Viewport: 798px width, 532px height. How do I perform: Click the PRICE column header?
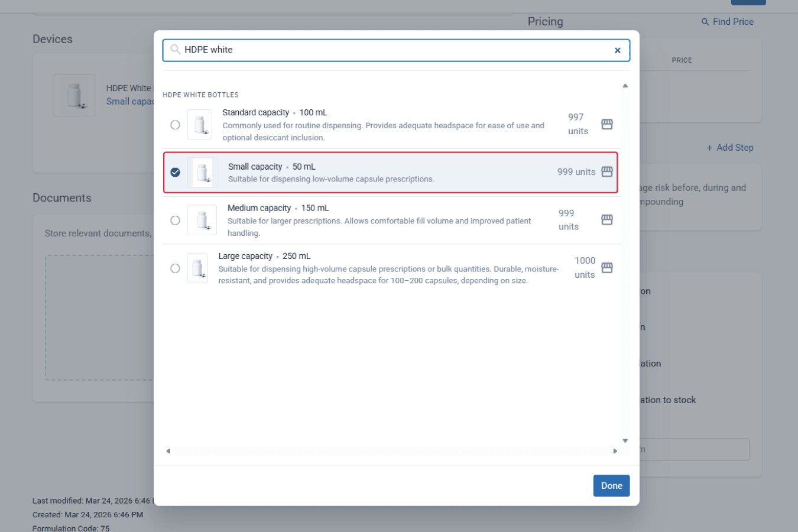pyautogui.click(x=682, y=60)
